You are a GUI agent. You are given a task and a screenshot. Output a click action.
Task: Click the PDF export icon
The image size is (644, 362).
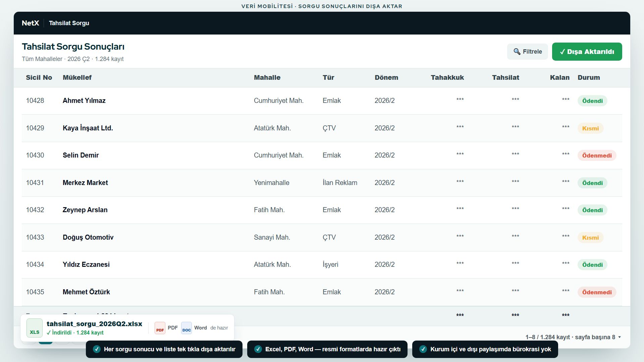(160, 328)
